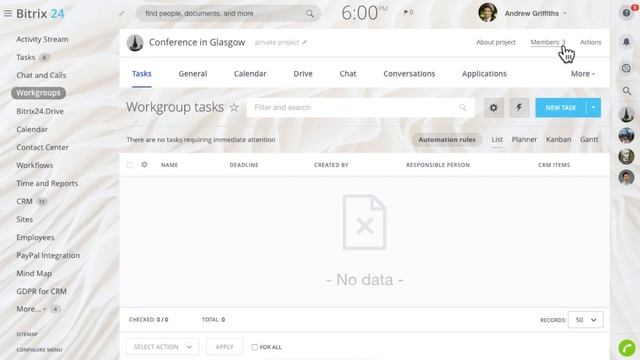
Task: Click the right sidebar search icon
Action: coord(627,91)
